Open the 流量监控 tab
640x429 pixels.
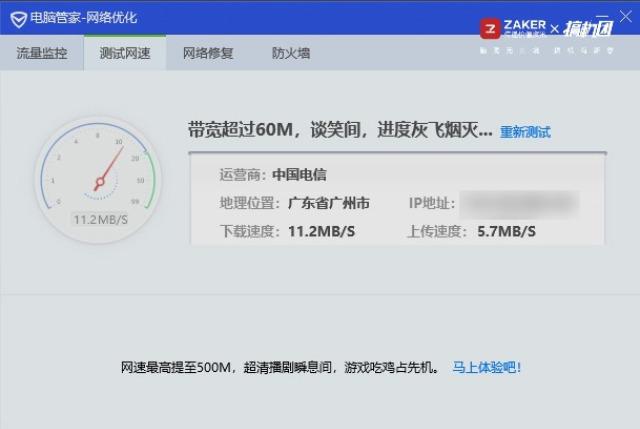coord(42,53)
